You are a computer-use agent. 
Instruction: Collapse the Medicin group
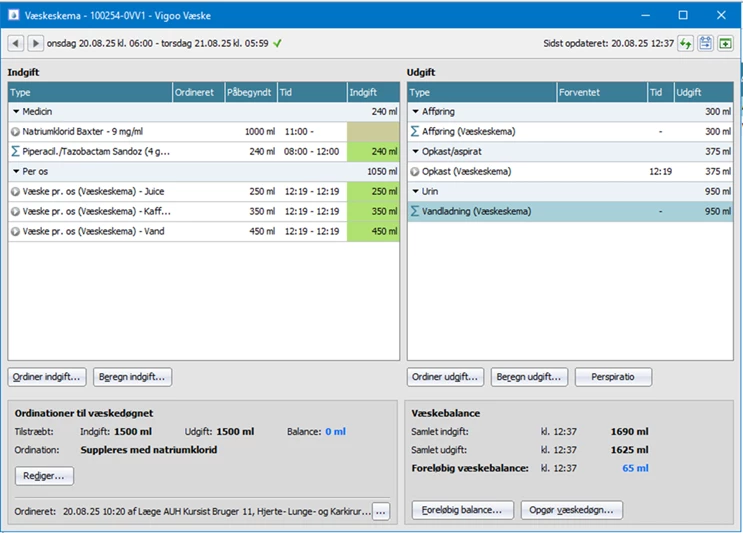(x=16, y=111)
